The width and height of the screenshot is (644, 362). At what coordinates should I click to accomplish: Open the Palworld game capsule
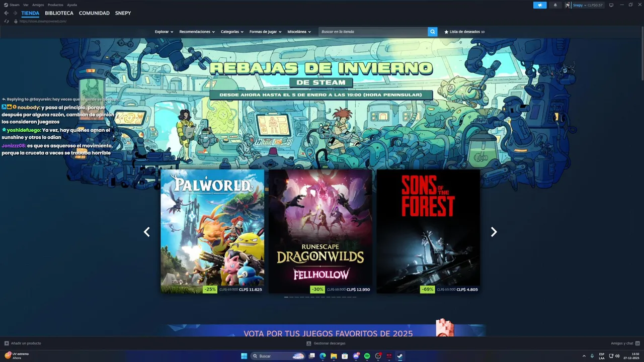click(212, 231)
